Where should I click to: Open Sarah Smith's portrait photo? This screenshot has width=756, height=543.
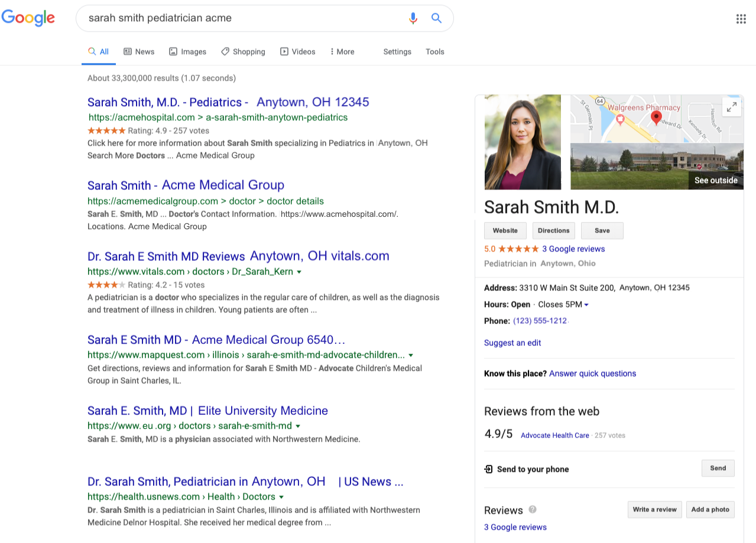[x=523, y=142]
